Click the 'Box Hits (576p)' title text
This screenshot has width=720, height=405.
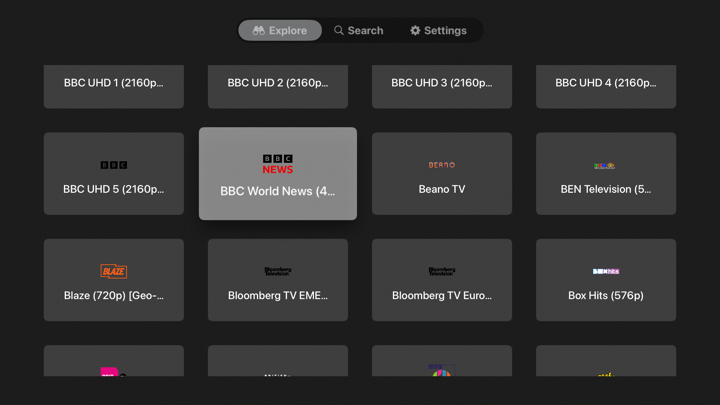point(606,295)
